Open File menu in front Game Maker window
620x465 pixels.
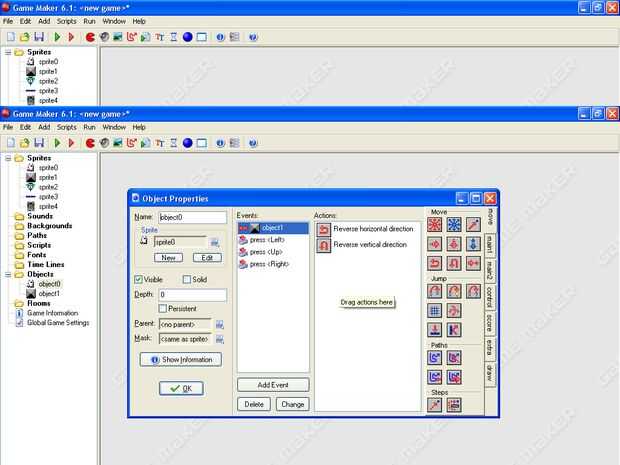(8, 127)
